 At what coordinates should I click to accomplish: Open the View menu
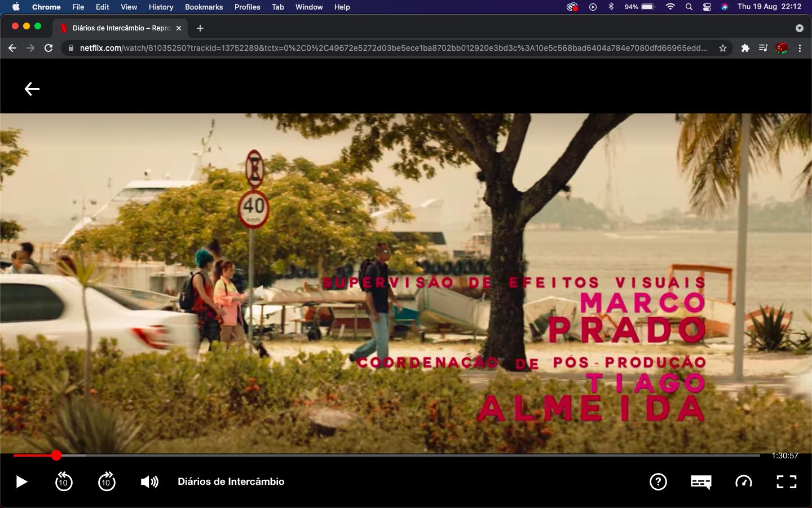[x=129, y=7]
